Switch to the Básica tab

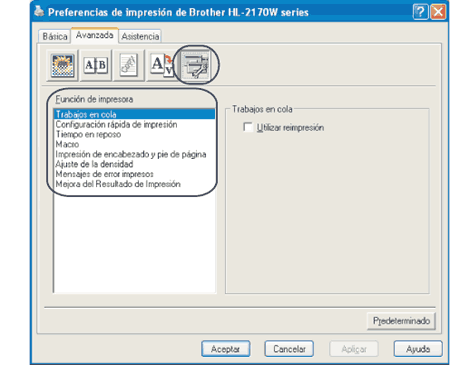tap(55, 36)
